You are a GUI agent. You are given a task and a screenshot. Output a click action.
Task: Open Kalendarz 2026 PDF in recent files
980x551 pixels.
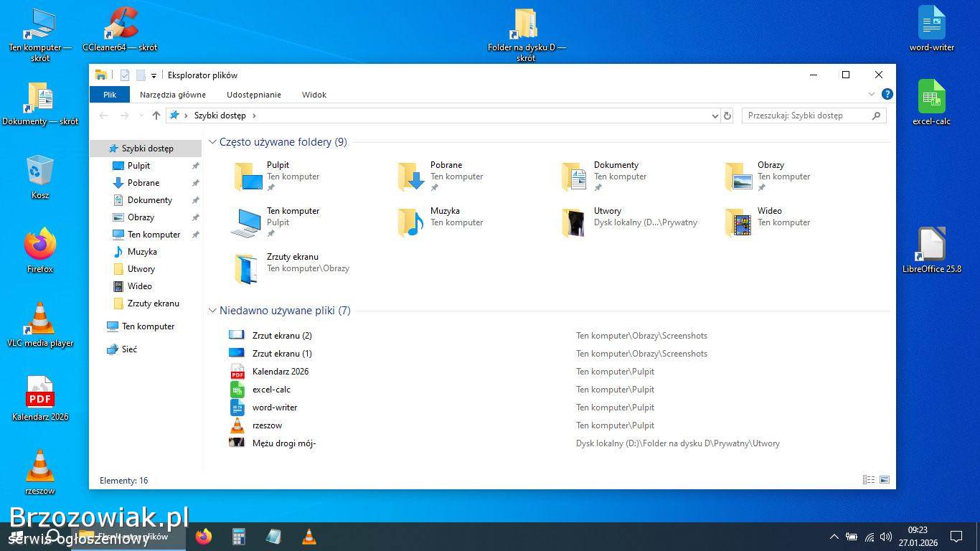(280, 372)
